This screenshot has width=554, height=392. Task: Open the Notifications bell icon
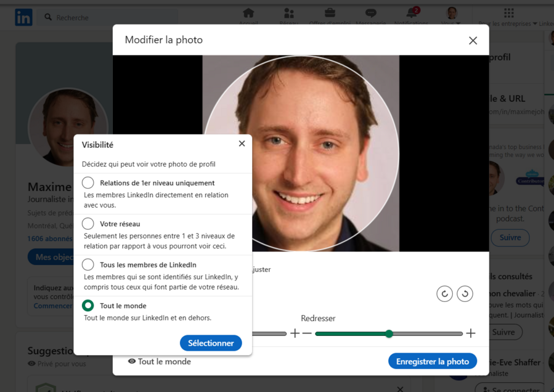411,15
